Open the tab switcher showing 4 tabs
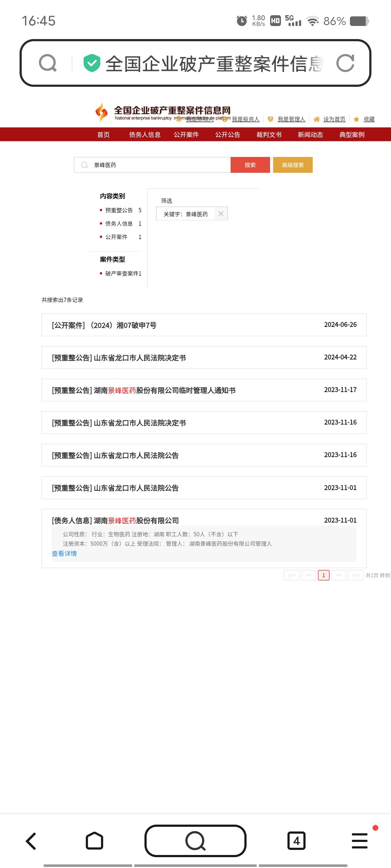This screenshot has width=391, height=868. [x=297, y=841]
